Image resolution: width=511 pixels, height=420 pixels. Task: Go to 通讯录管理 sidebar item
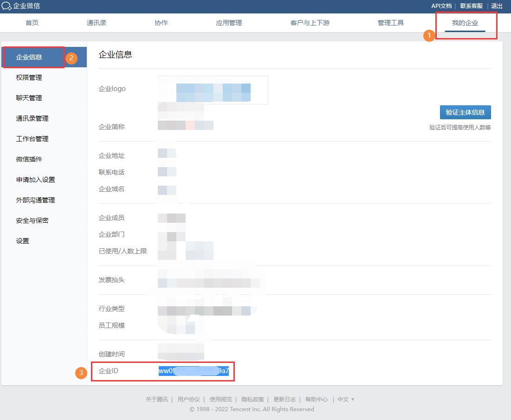pyautogui.click(x=32, y=118)
